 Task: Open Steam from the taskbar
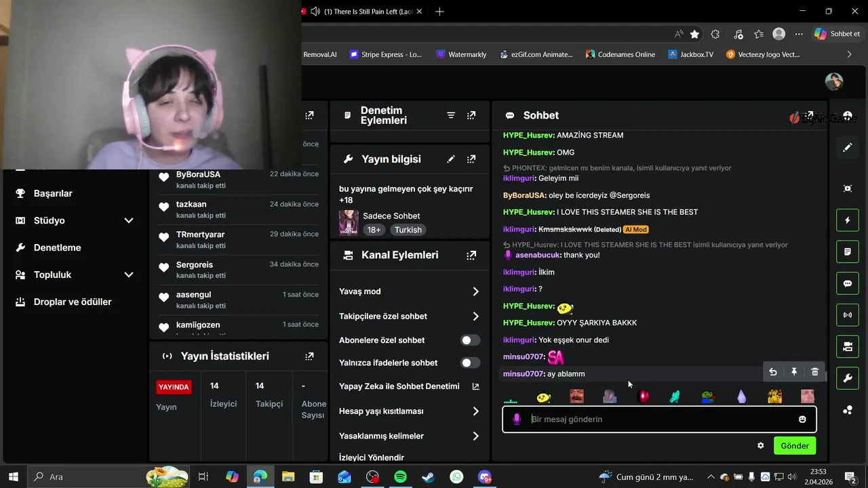428,477
